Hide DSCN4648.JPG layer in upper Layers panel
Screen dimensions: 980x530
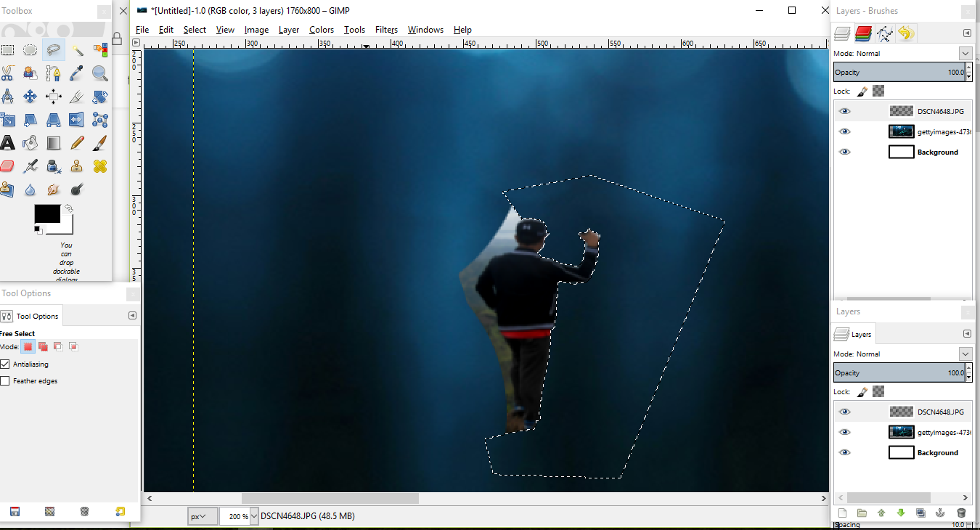click(844, 111)
